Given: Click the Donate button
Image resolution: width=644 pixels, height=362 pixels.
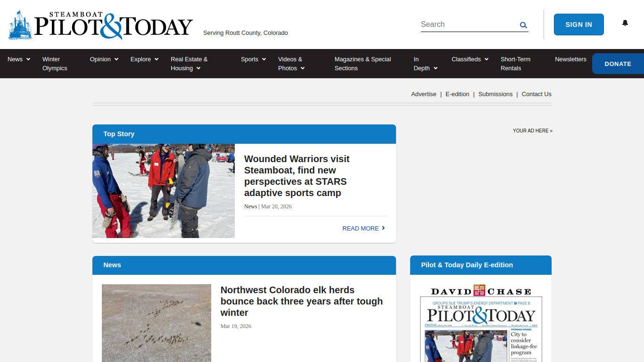Looking at the screenshot, I should pyautogui.click(x=618, y=64).
